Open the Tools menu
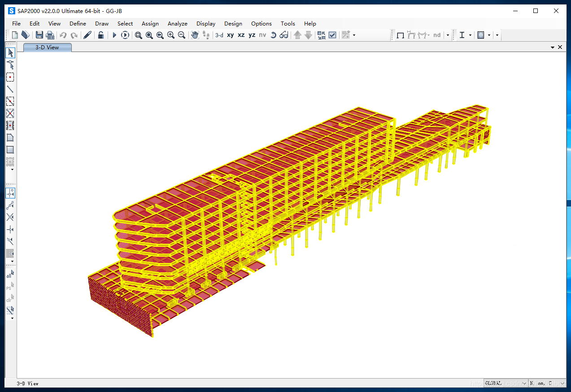 point(288,23)
